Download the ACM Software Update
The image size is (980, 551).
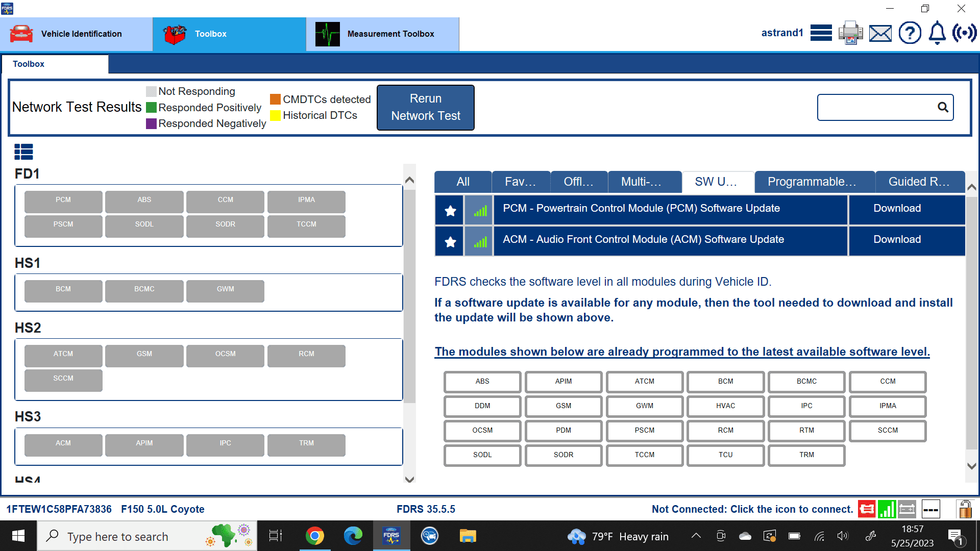(907, 241)
